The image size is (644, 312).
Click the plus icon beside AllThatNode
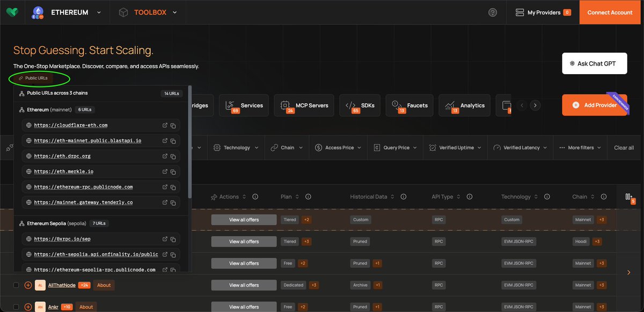click(28, 285)
